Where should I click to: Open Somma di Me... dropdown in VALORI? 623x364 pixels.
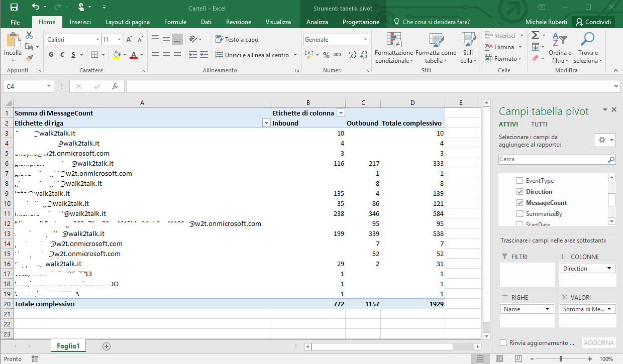(610, 309)
